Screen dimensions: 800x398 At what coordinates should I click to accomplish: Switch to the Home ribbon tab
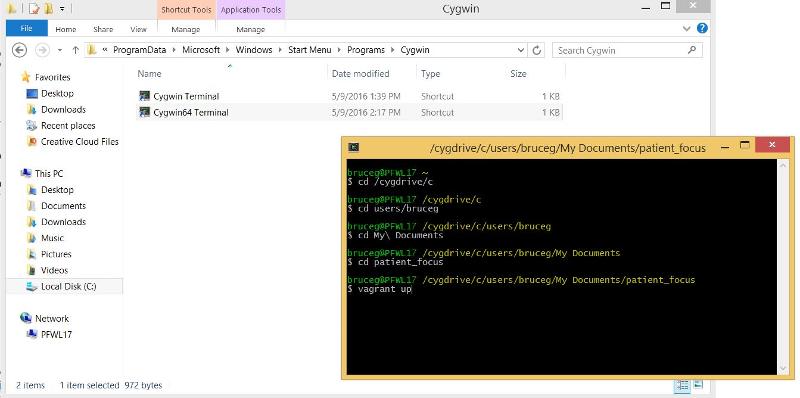pos(66,30)
